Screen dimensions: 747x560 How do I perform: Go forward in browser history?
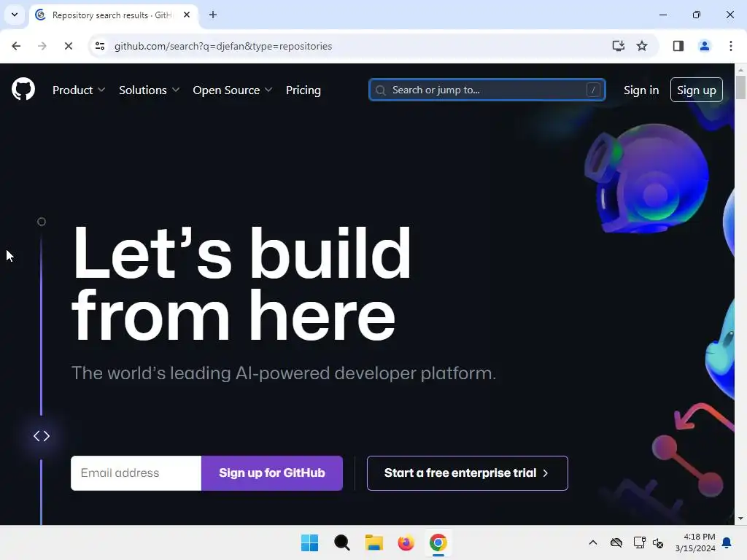pos(42,46)
